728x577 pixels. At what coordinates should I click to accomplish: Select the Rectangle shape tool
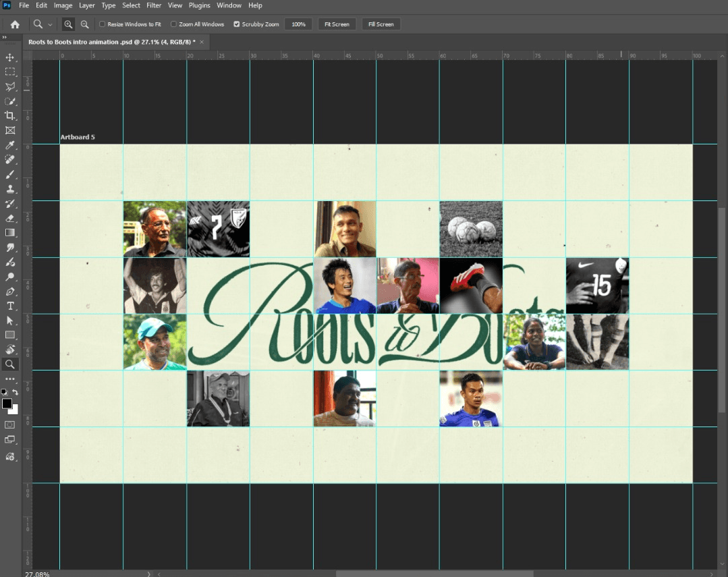[9, 335]
